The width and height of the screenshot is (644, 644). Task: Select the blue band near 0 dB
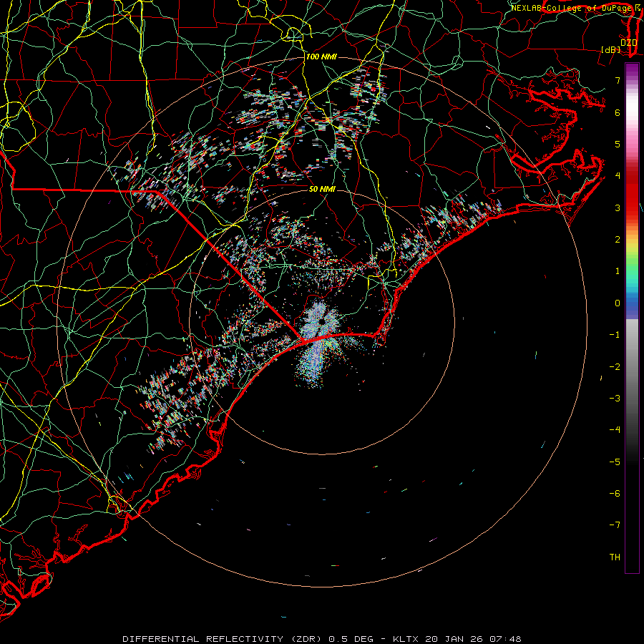point(632,306)
